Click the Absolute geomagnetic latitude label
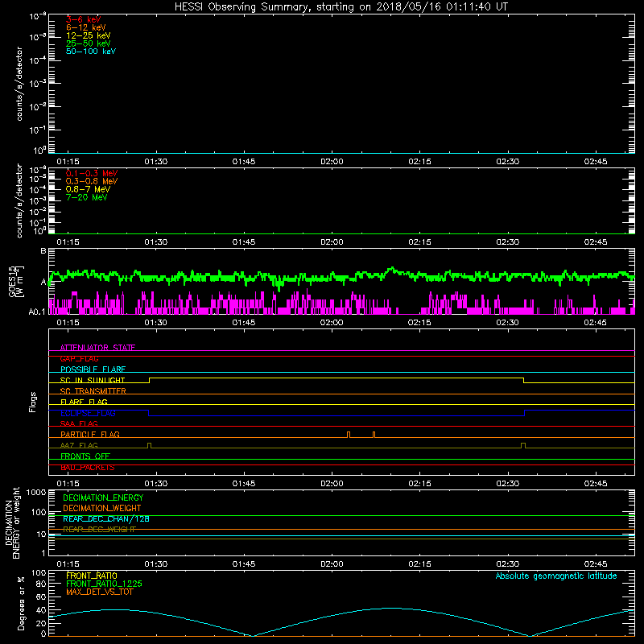This screenshot has height=644, width=644. tap(556, 576)
